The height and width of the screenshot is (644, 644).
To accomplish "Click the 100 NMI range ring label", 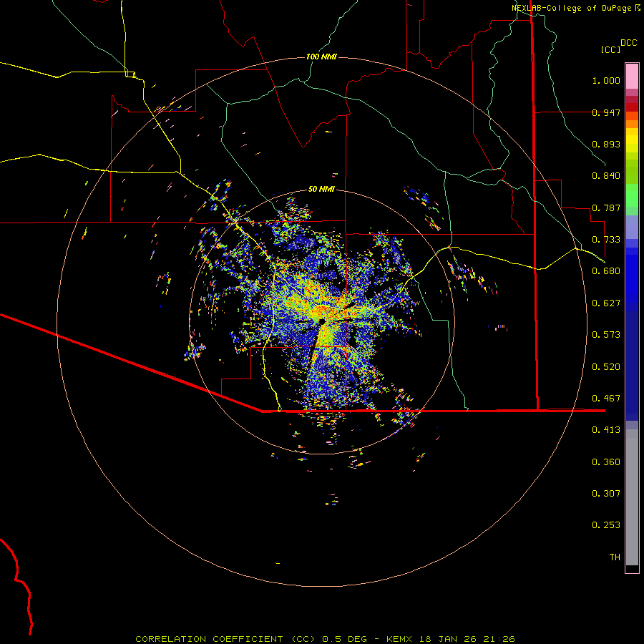I will tap(321, 57).
